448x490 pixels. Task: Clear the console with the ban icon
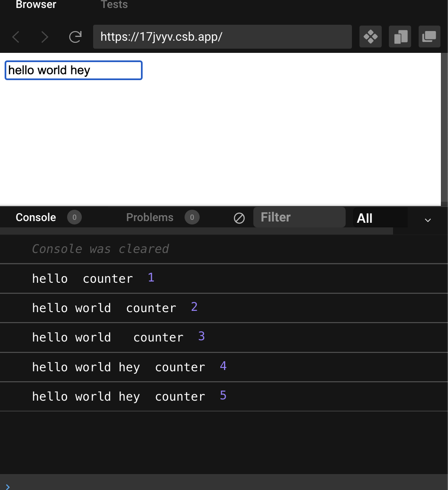(239, 218)
